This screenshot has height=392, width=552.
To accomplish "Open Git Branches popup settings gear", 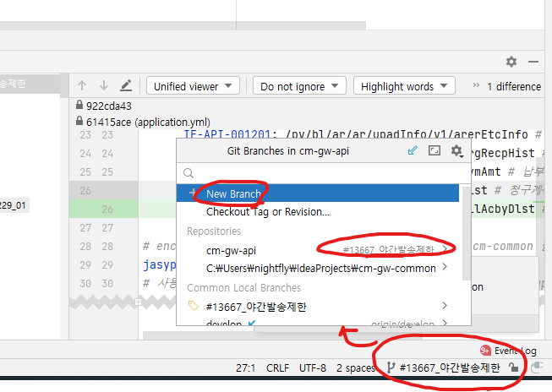I will pyautogui.click(x=456, y=151).
